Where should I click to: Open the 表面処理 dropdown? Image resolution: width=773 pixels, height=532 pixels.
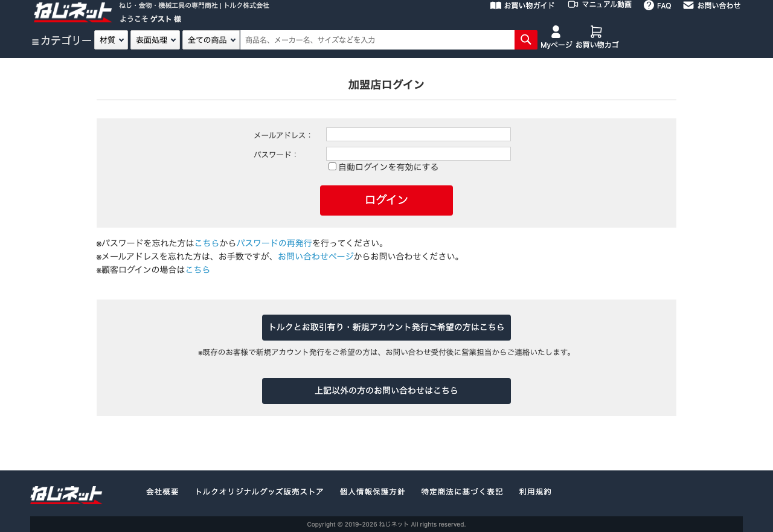[x=155, y=39]
